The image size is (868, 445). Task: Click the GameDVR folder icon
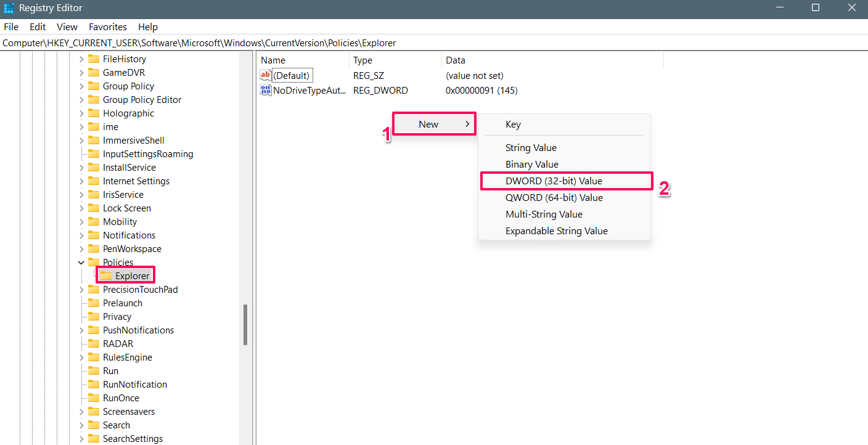(94, 73)
